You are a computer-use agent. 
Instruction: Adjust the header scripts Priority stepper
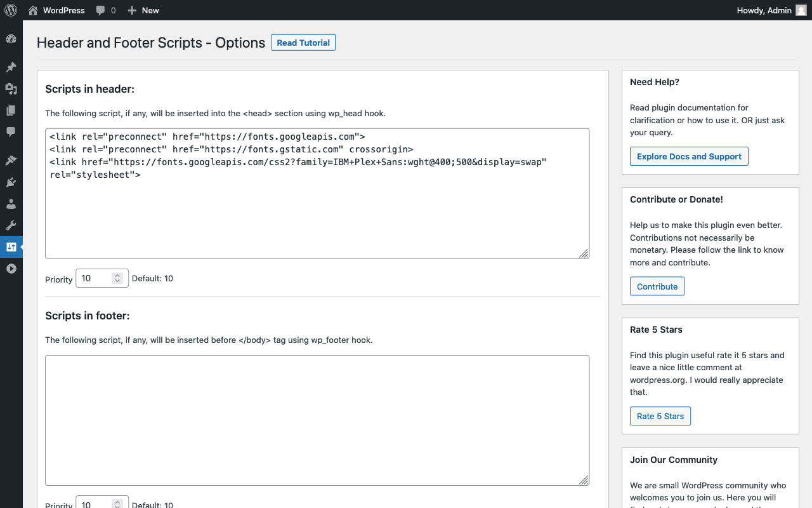point(117,278)
